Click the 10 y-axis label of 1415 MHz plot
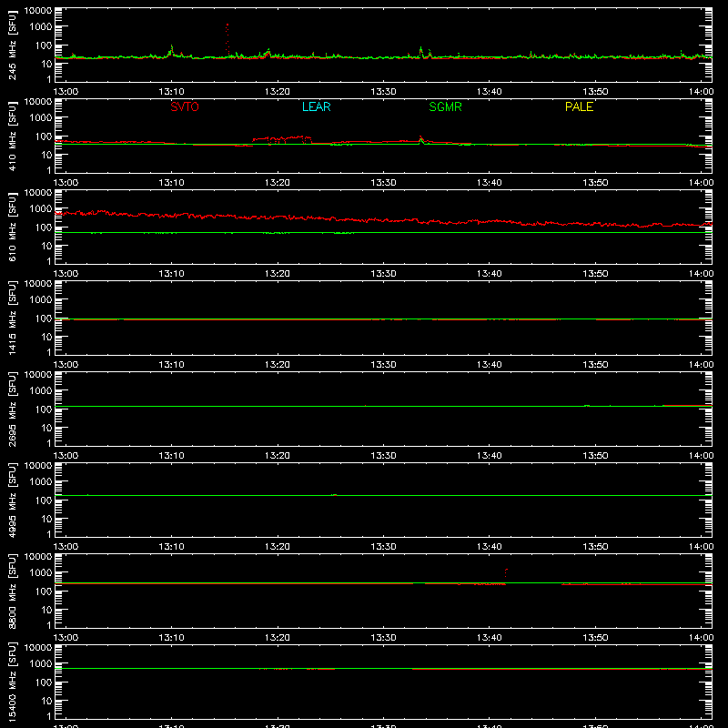728x728 pixels. pos(46,337)
